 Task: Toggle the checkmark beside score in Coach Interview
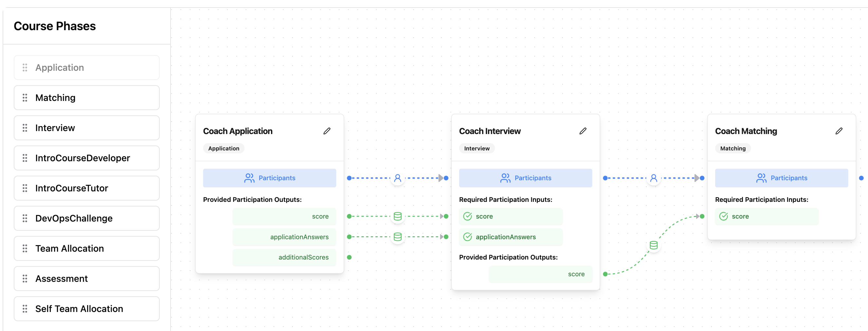[x=468, y=216]
